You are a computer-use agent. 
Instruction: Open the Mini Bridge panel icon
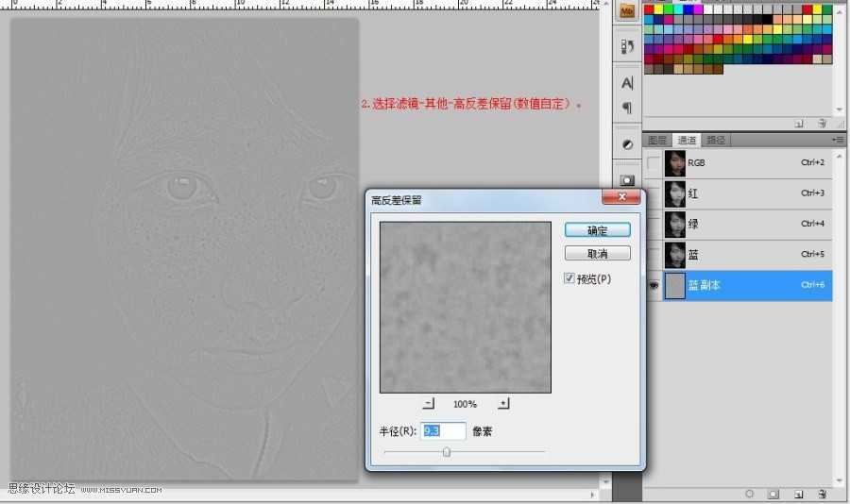(x=627, y=11)
